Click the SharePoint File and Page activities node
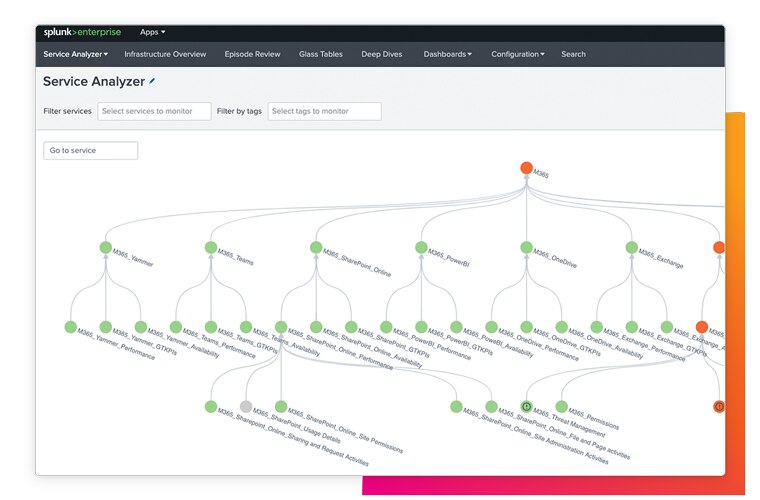The height and width of the screenshot is (500, 760). pyautogui.click(x=491, y=406)
